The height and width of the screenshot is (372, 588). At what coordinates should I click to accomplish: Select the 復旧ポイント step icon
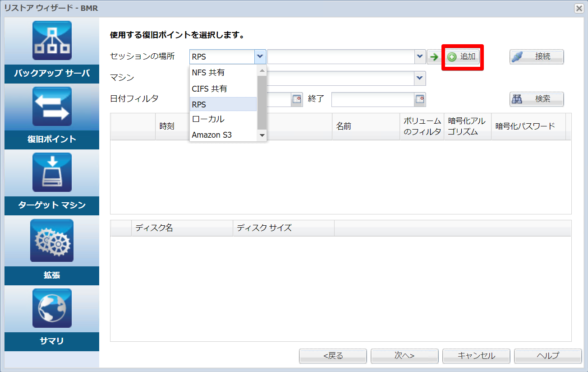pos(52,107)
